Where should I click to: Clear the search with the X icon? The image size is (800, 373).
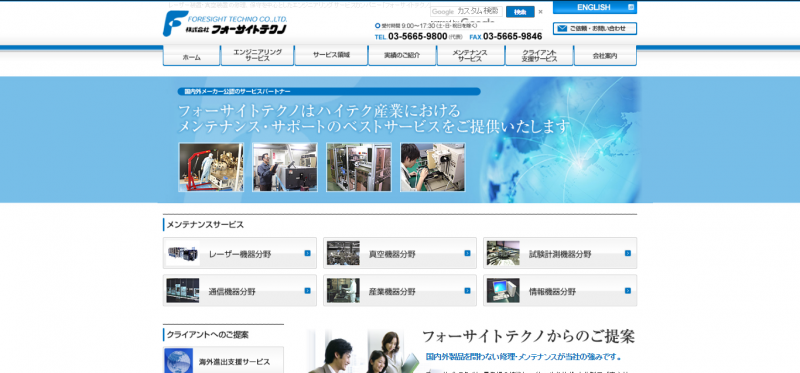pyautogui.click(x=540, y=12)
